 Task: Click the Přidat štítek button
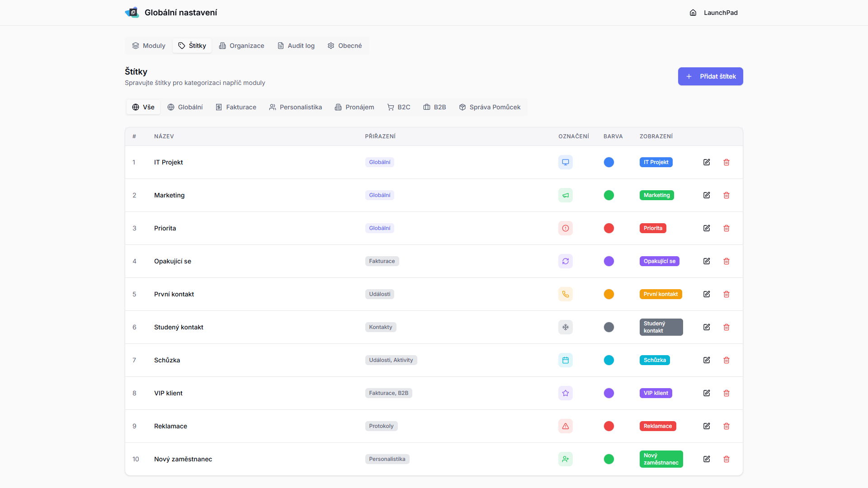pos(710,76)
